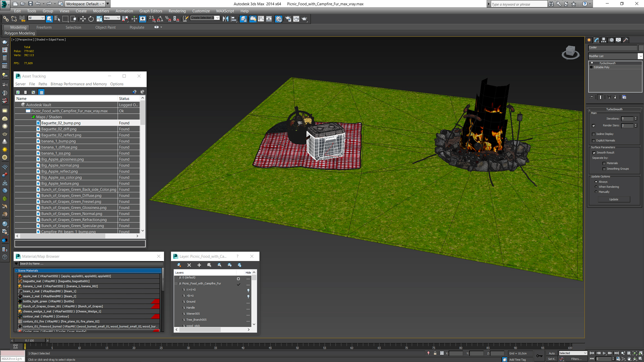Image resolution: width=644 pixels, height=362 pixels.
Task: Go to the End frame button
Action: pyautogui.click(x=616, y=353)
